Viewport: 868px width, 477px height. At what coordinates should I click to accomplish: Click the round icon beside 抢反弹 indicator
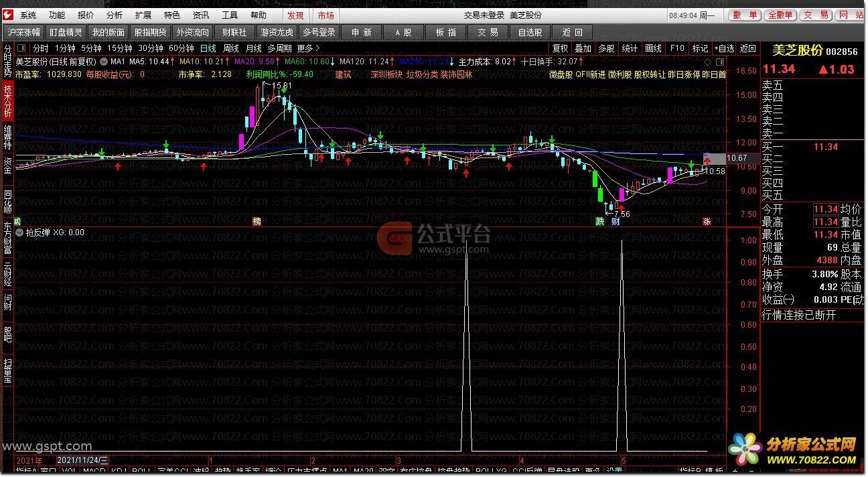tap(19, 232)
